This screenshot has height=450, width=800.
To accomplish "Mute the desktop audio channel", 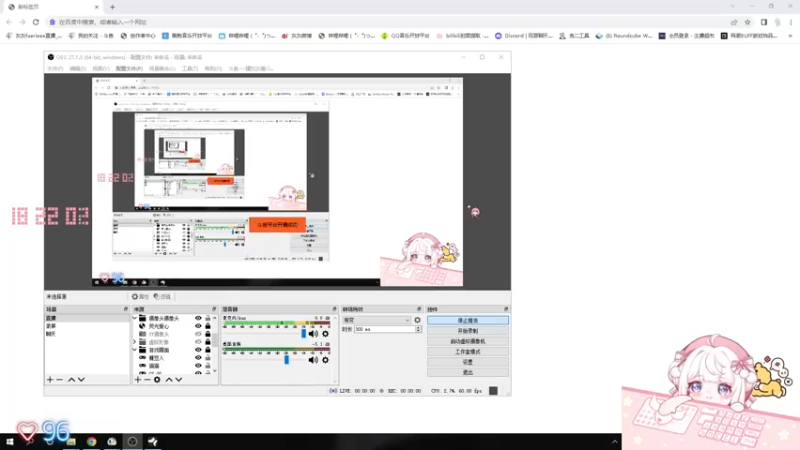I will click(313, 360).
